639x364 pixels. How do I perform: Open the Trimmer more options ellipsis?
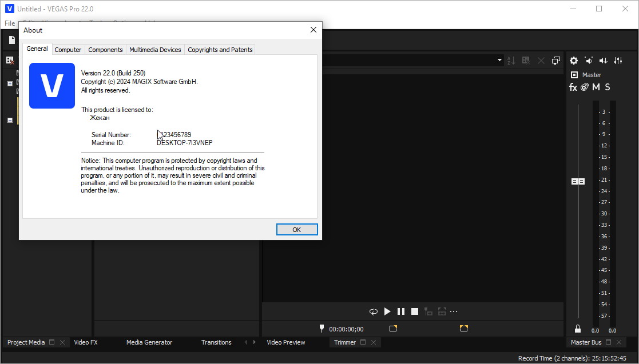coord(454,311)
